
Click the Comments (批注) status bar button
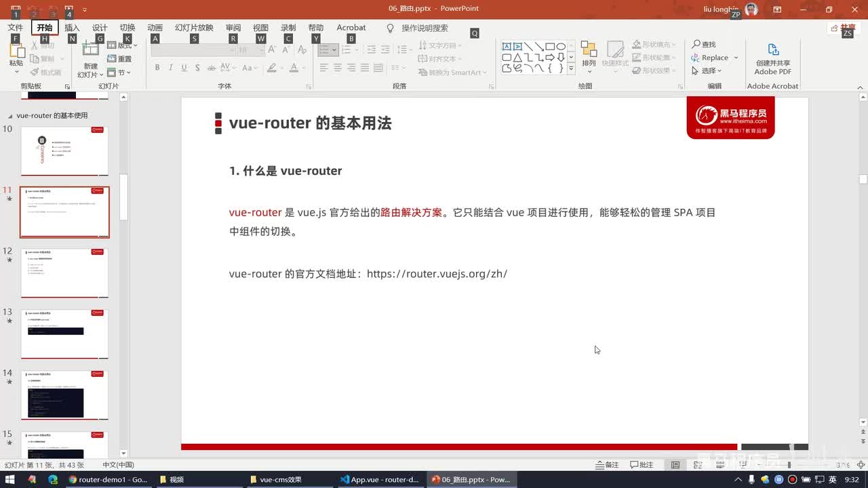[x=642, y=465]
